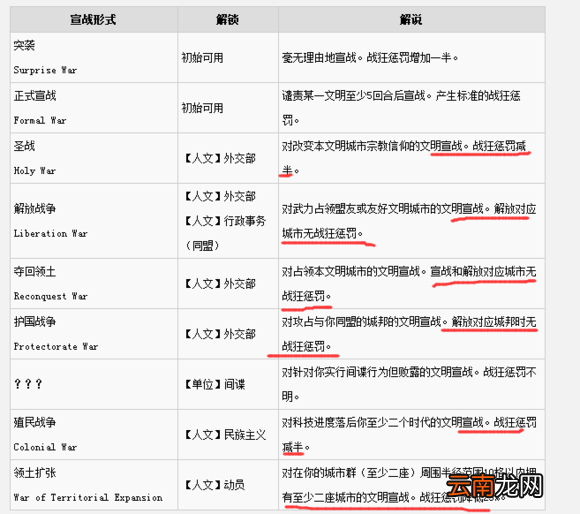Image resolution: width=580 pixels, height=514 pixels.
Task: Select the Surprise War label
Action: [45, 70]
